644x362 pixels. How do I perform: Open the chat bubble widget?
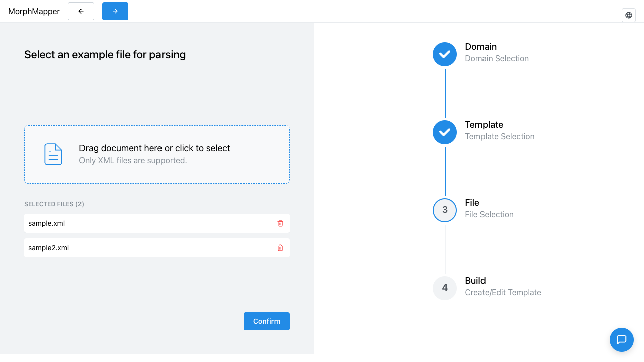(x=622, y=340)
